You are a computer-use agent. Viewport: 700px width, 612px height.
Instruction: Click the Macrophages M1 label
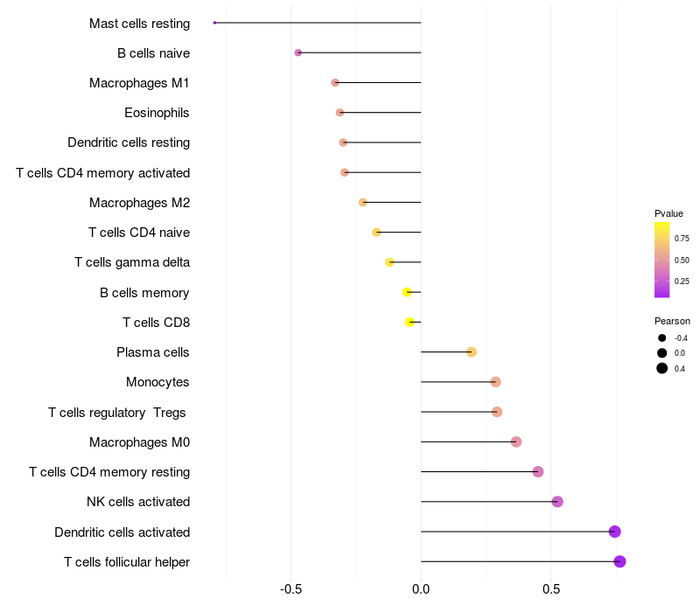[139, 83]
